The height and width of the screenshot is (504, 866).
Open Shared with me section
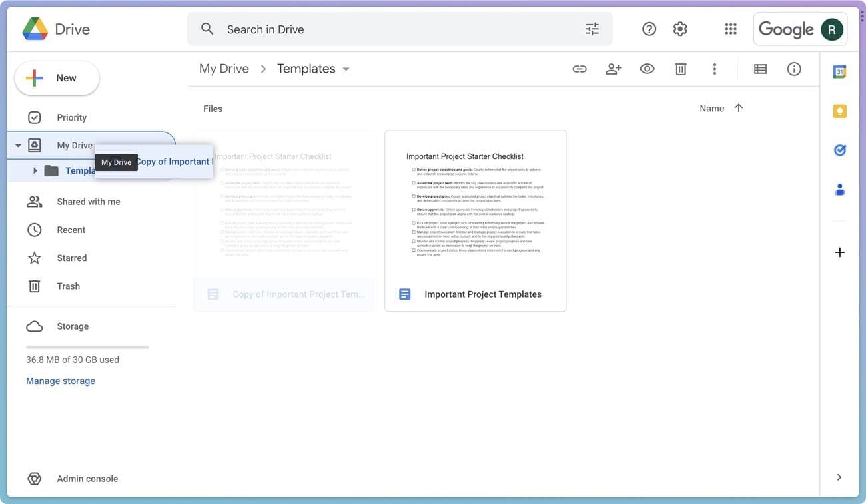(x=88, y=202)
